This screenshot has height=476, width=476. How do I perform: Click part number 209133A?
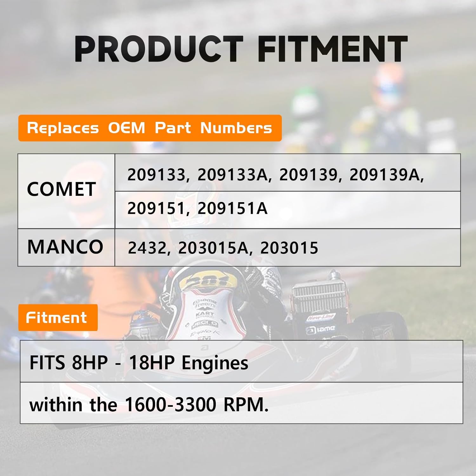[x=232, y=175]
